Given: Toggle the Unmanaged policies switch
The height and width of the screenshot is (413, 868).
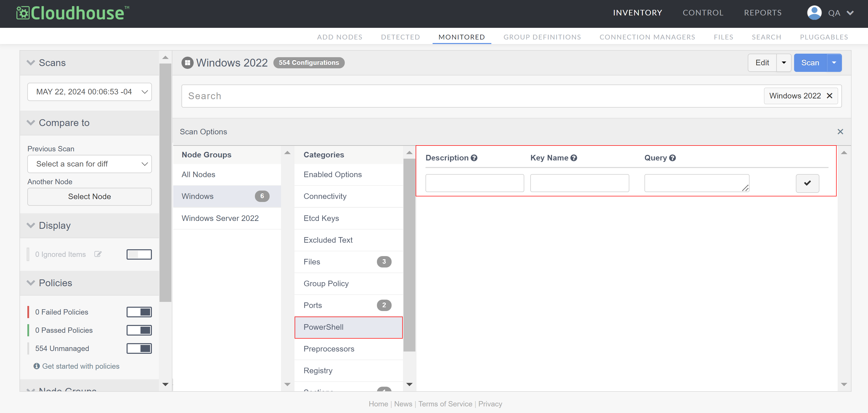Looking at the screenshot, I should pos(139,348).
